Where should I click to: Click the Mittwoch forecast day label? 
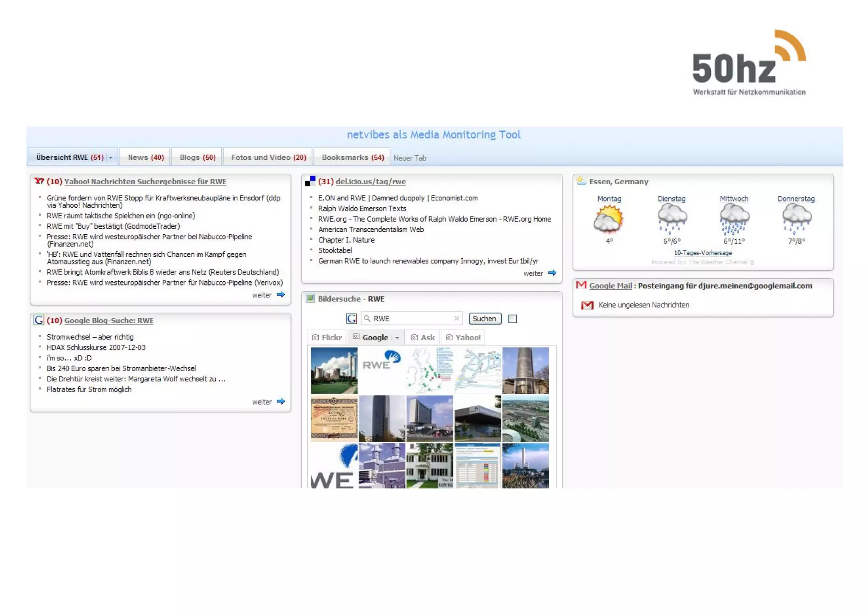click(x=734, y=199)
